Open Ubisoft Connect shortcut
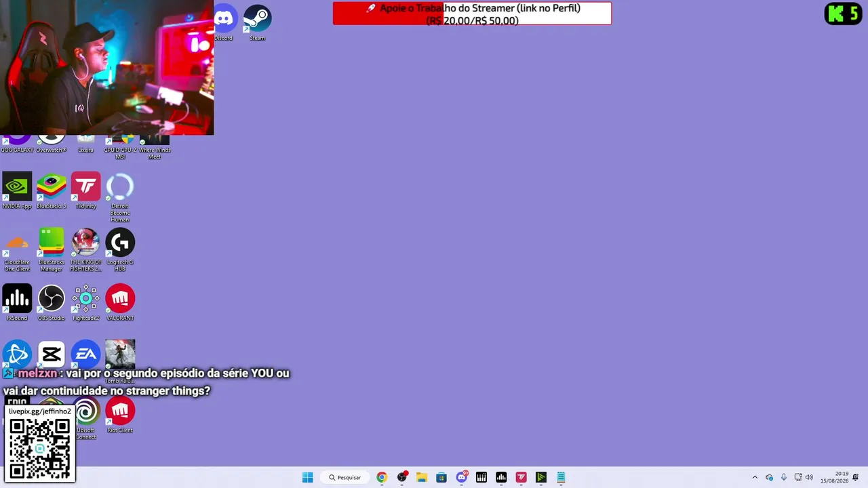This screenshot has width=868, height=488. (85, 411)
